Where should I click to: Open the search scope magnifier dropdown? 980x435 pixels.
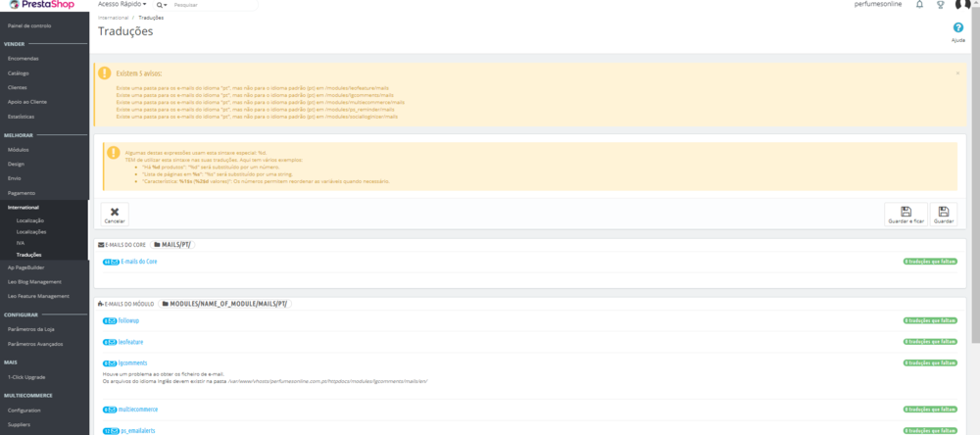tap(162, 4)
